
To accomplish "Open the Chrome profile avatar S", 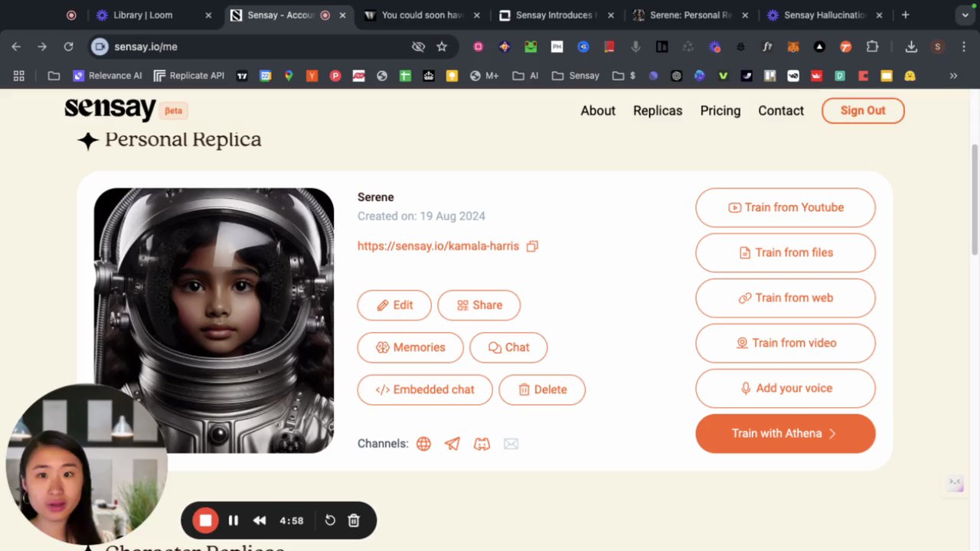I will (937, 47).
